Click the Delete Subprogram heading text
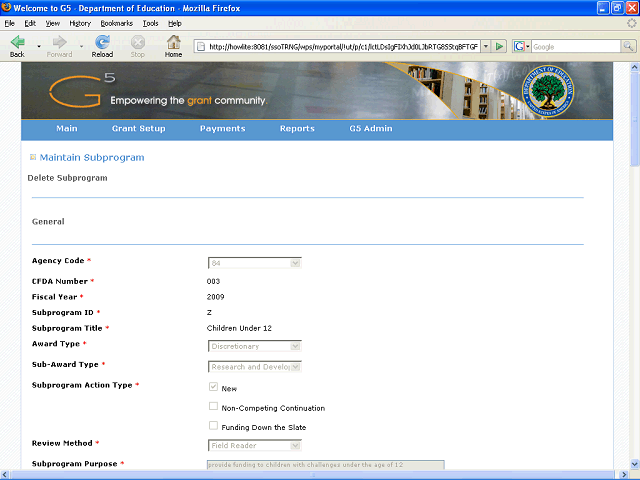The height and width of the screenshot is (480, 640). [x=67, y=178]
